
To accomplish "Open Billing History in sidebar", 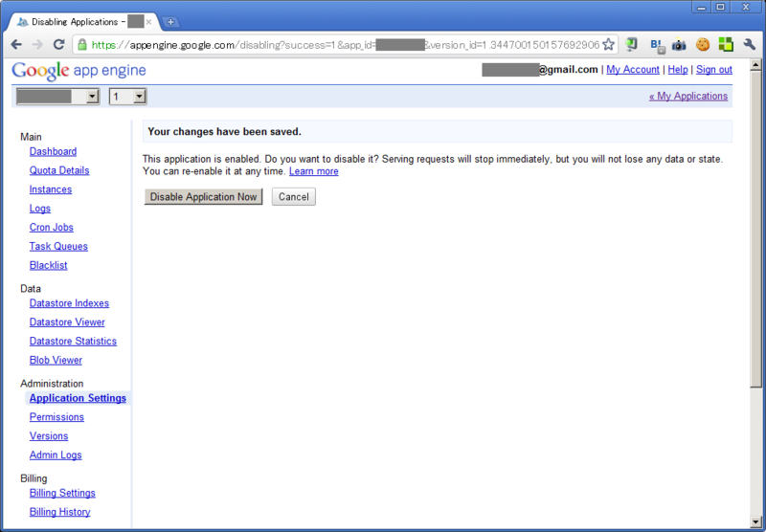I will click(x=59, y=512).
